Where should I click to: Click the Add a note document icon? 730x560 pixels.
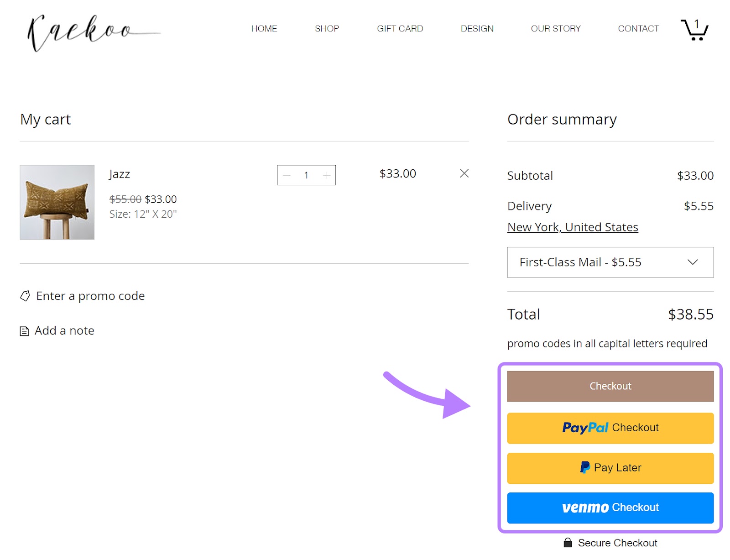point(24,331)
